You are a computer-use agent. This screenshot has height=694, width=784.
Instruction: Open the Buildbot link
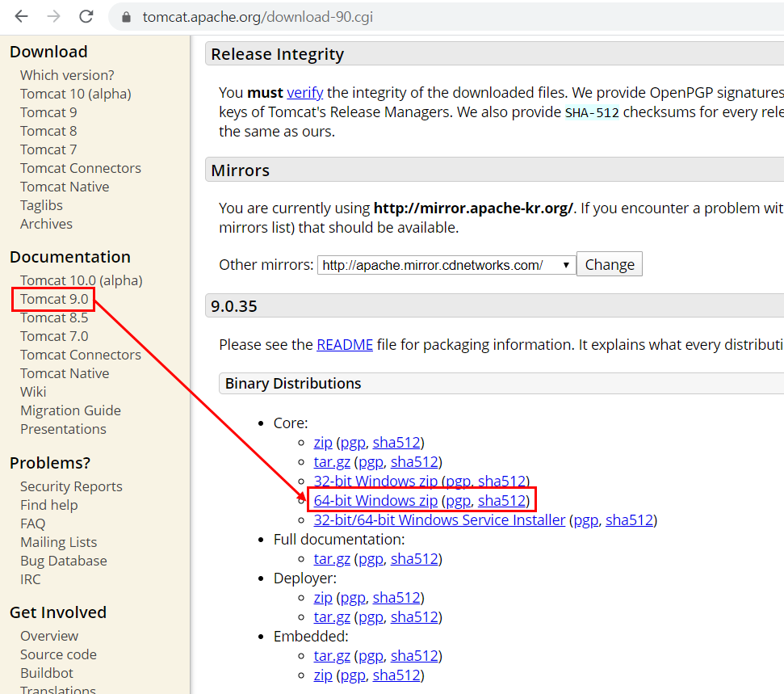tap(47, 672)
